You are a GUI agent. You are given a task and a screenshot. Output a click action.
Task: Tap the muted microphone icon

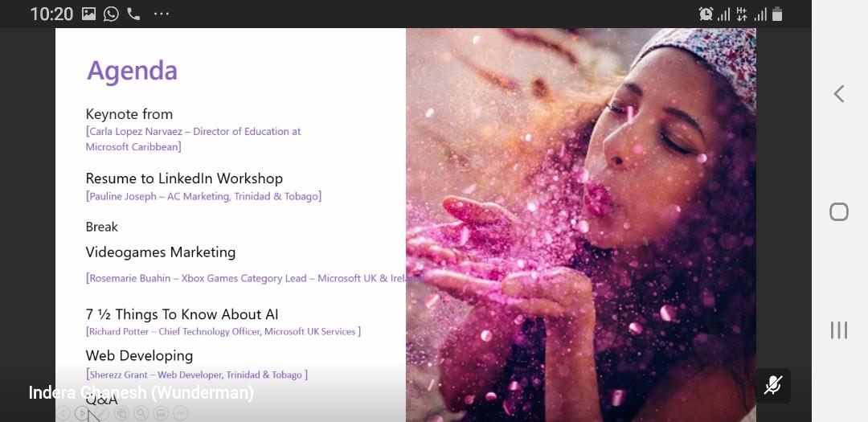[x=773, y=386]
